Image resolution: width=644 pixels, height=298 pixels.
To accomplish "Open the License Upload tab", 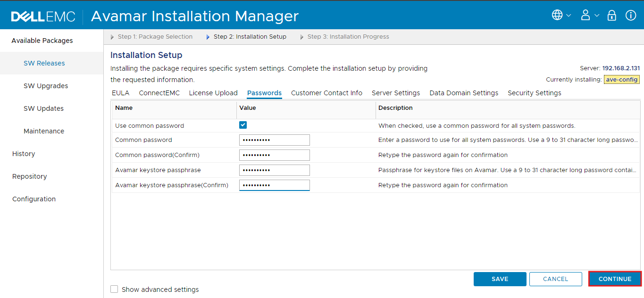I will 213,93.
